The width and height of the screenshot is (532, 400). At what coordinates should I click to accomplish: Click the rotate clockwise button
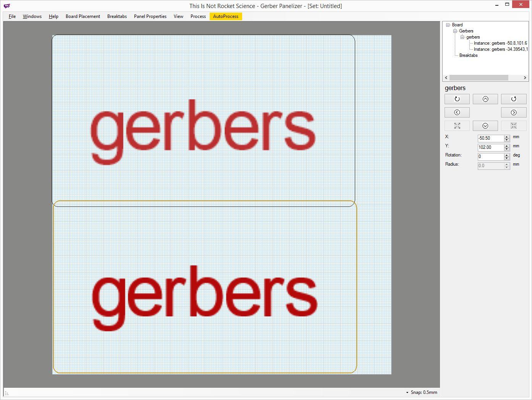point(457,99)
